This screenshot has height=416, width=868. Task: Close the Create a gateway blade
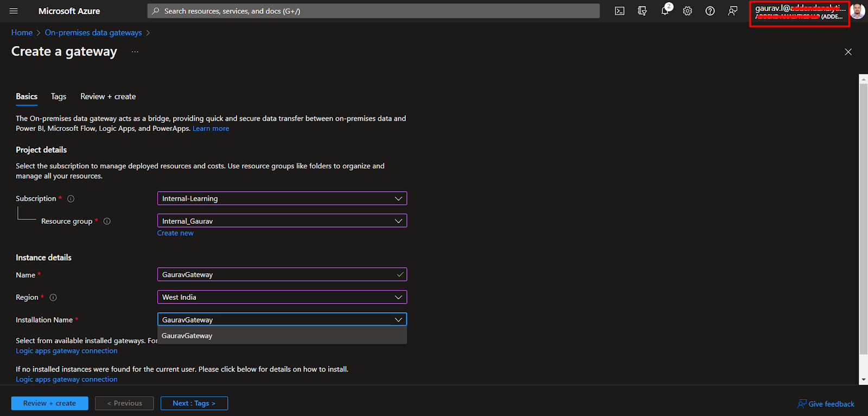[x=848, y=52]
